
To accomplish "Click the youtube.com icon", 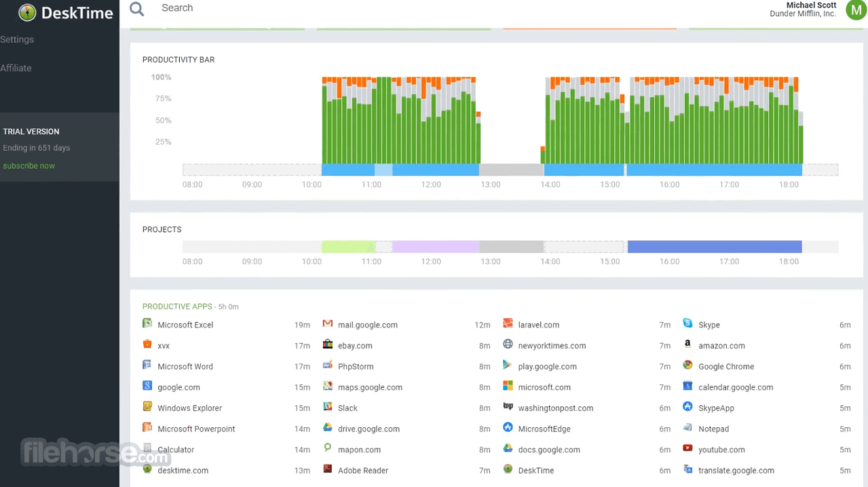I will coord(687,448).
